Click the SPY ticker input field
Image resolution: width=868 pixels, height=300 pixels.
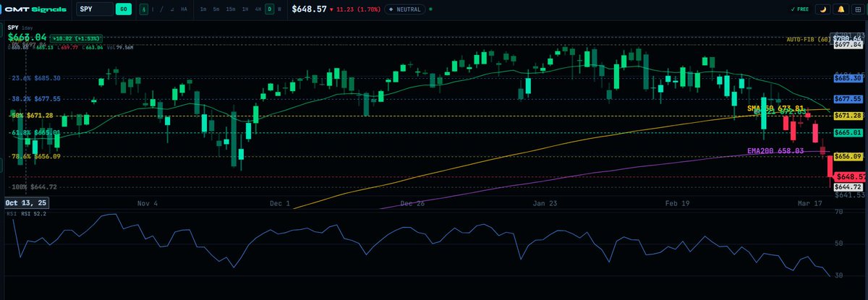coord(94,9)
